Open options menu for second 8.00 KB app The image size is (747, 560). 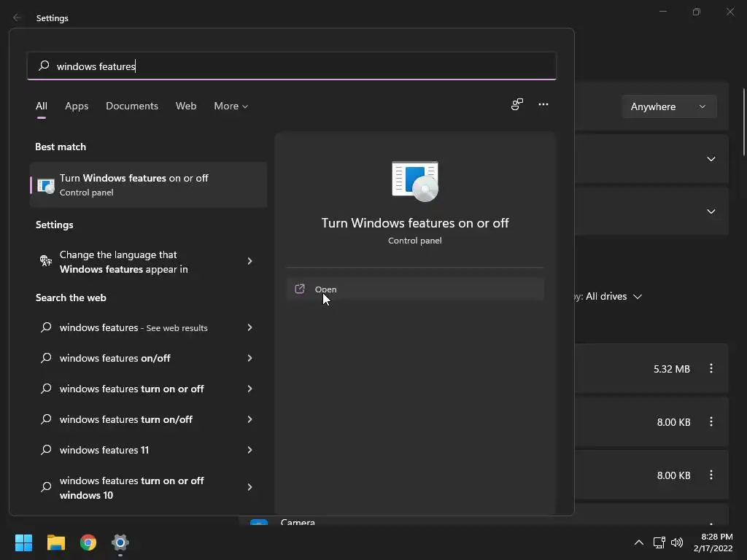pyautogui.click(x=711, y=475)
